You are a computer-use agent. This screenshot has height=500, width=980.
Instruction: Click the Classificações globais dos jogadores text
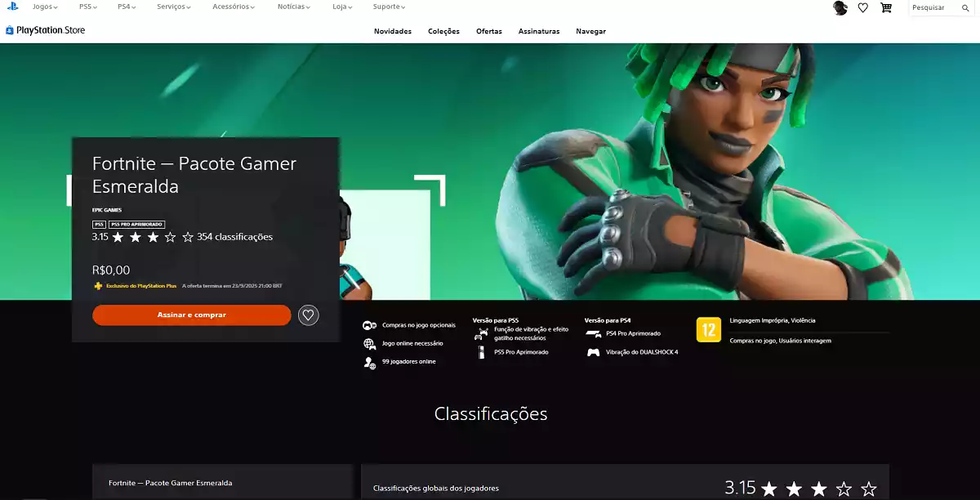tap(436, 489)
